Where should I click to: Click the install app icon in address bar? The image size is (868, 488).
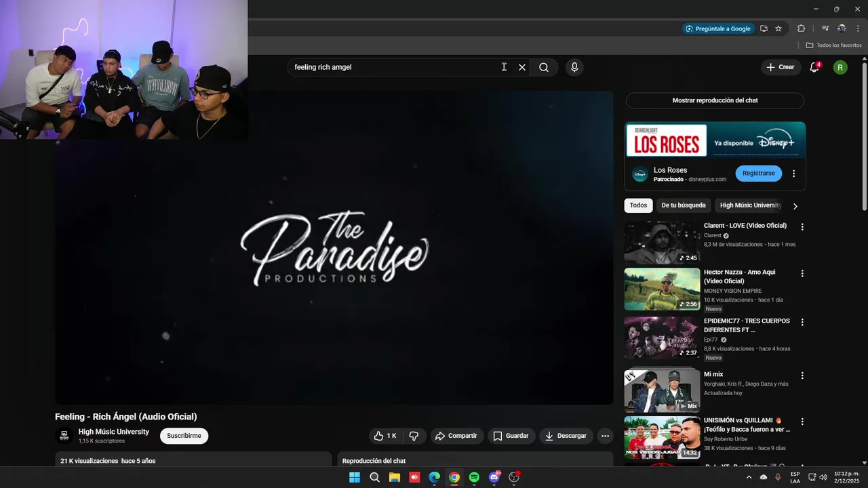(764, 28)
